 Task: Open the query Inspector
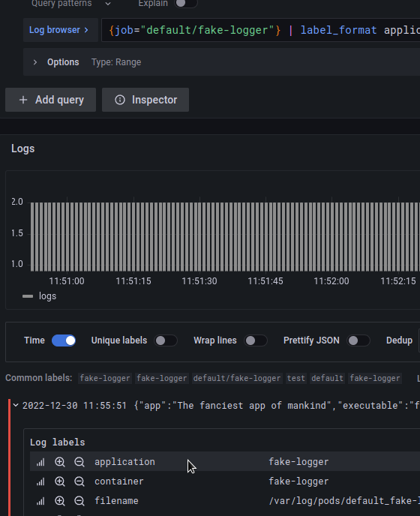145,100
